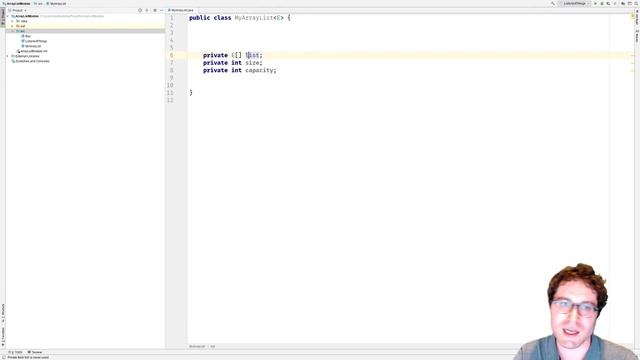Screen dimensions: 640x360
Task: Click the list breadcrumb below the editor
Action: click(x=213, y=346)
